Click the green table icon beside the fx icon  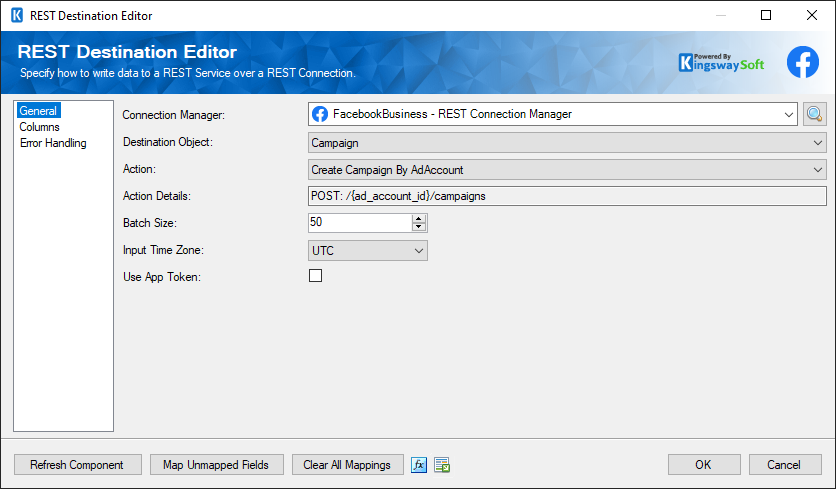pos(442,465)
